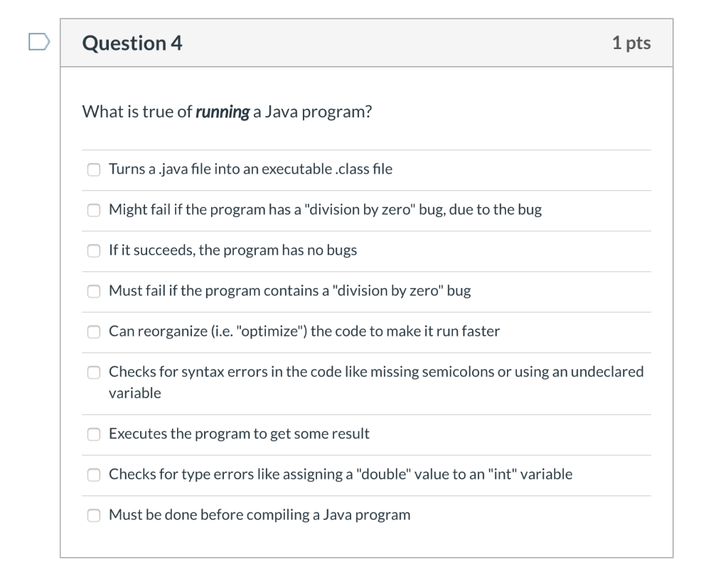Image resolution: width=728 pixels, height=587 pixels.
Task: Select "Must fail if the program contains a division by zero bug"
Action: [x=93, y=291]
